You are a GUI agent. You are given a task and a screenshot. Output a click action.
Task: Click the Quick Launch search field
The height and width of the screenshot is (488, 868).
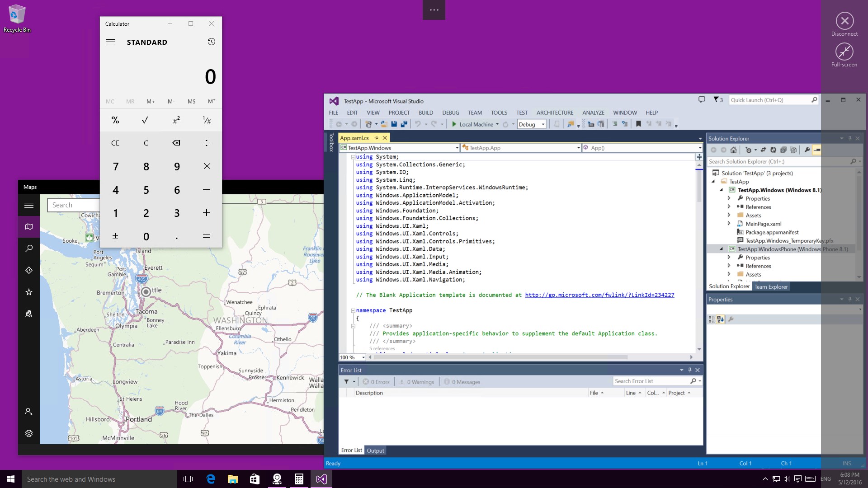[769, 100]
